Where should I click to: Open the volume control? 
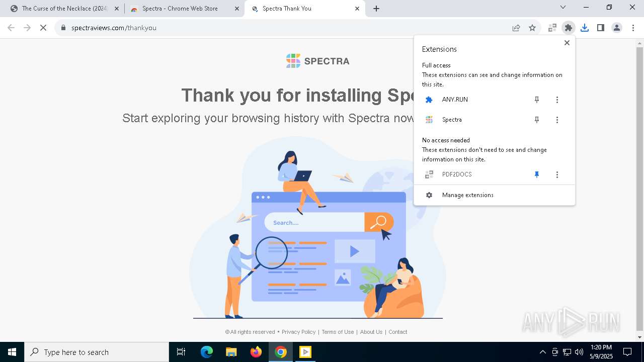click(x=579, y=352)
